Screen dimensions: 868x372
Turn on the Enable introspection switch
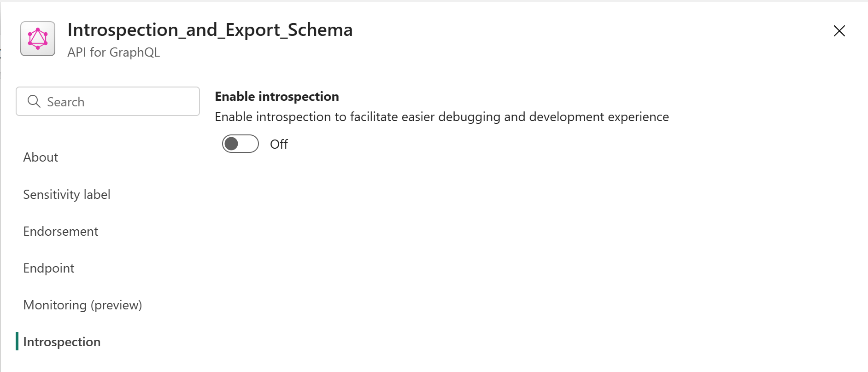240,144
